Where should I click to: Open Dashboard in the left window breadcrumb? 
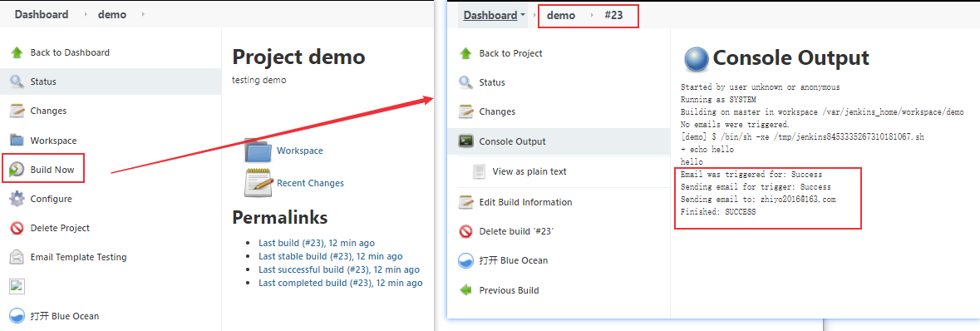click(42, 15)
